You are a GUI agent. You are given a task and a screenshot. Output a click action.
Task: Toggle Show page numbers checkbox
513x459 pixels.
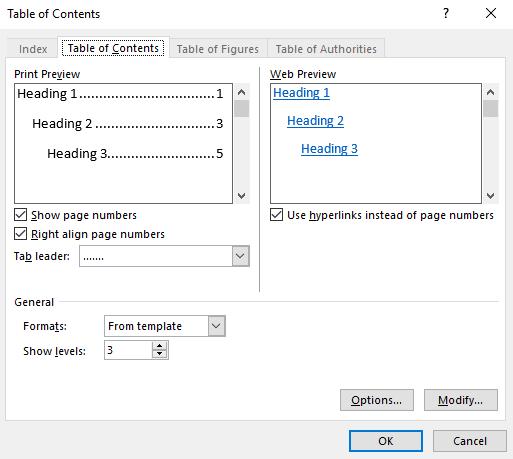(x=20, y=215)
